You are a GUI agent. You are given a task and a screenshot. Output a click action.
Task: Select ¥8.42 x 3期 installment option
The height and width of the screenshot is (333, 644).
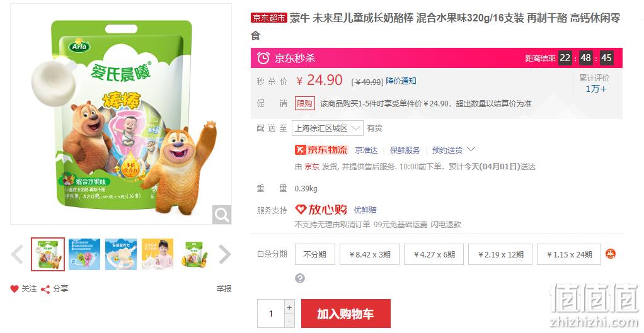(x=370, y=254)
